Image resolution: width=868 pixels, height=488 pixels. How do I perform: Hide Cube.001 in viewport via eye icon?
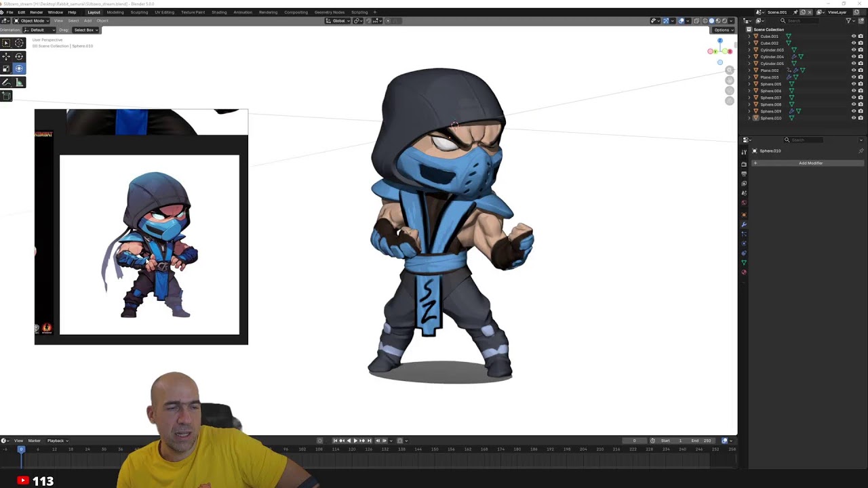click(854, 36)
